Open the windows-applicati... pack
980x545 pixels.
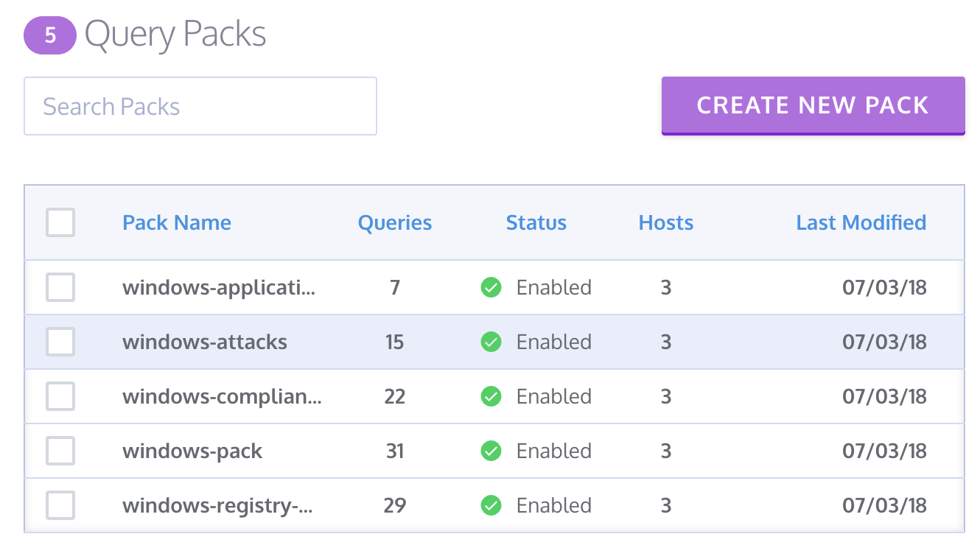219,287
